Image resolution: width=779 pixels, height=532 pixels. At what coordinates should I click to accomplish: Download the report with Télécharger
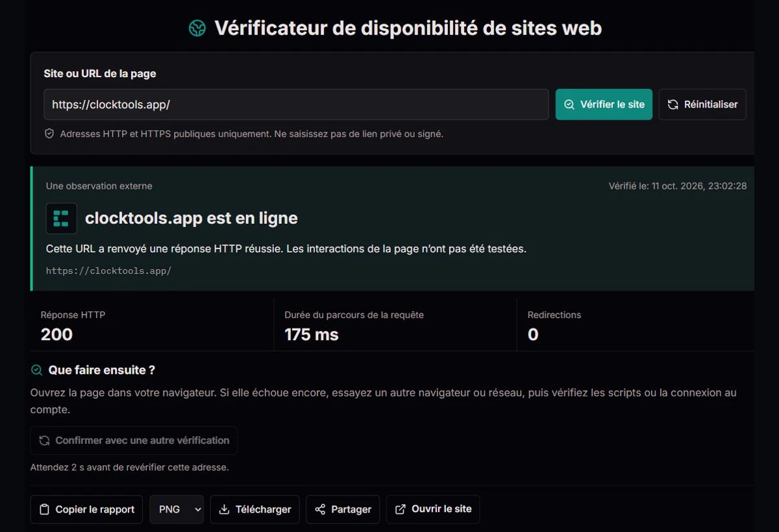click(x=254, y=509)
